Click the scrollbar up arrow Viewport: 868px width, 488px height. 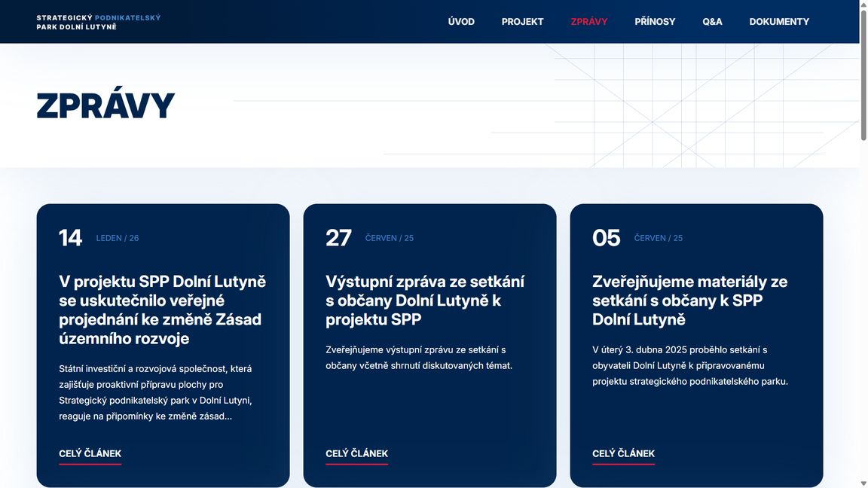point(863,5)
